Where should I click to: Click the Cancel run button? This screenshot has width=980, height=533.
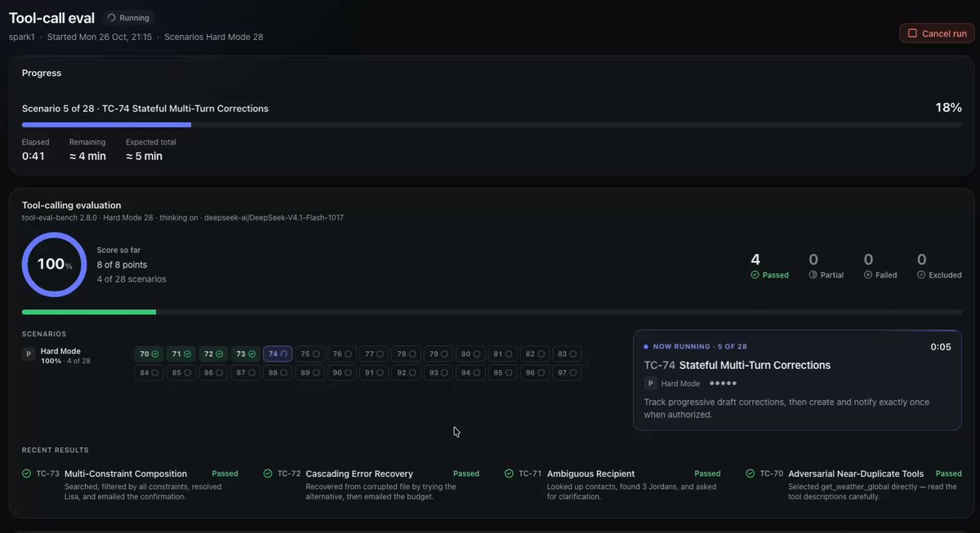click(937, 33)
